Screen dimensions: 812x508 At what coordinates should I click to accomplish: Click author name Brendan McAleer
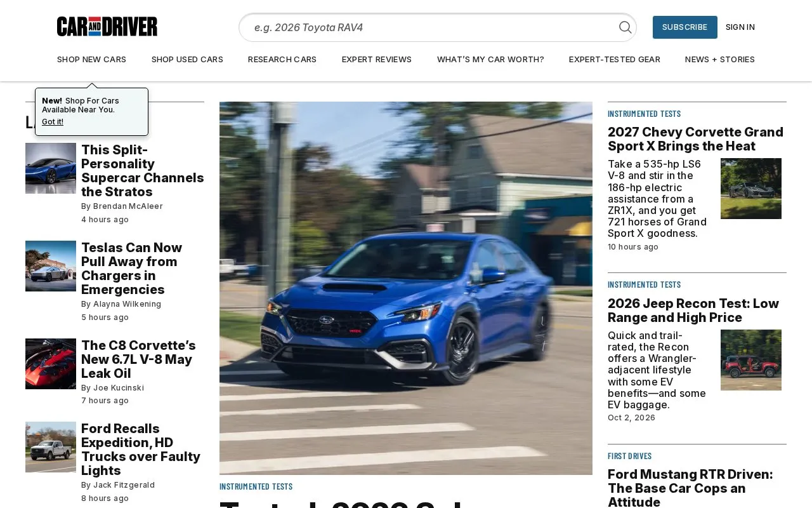coord(128,206)
